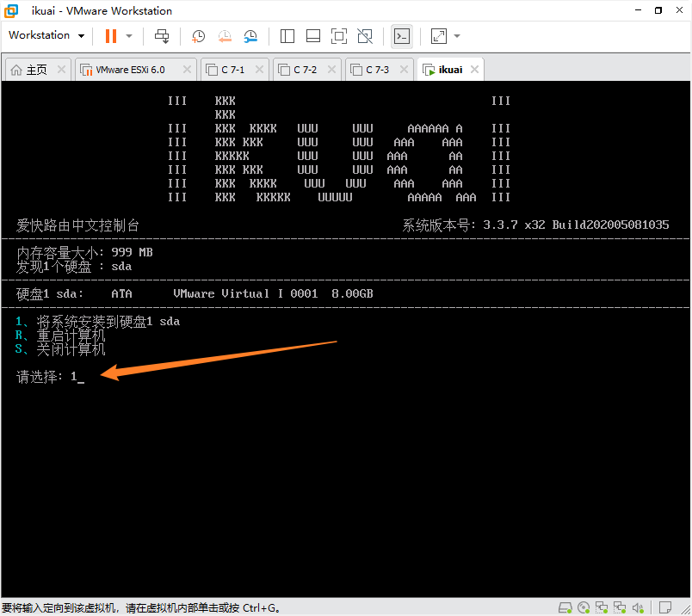Click Send Ctrl+Alt+Del icon in toolbar
This screenshot has height=616, width=692.
click(162, 36)
